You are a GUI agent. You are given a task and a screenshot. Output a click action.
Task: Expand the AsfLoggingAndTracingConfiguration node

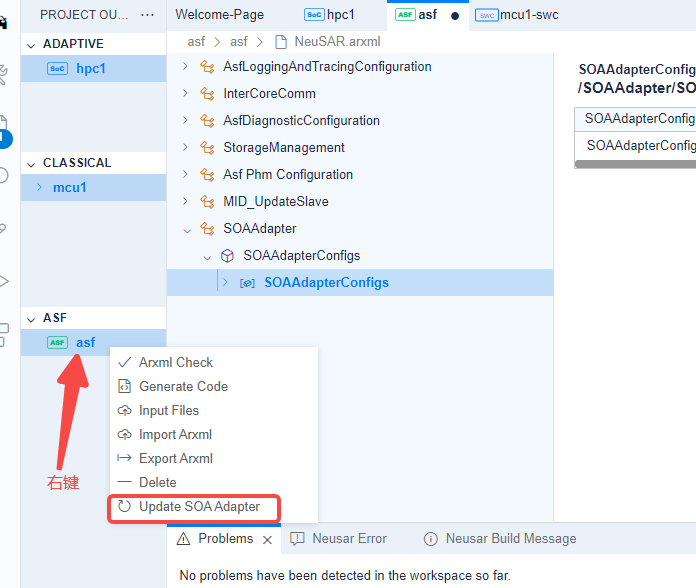tap(185, 67)
